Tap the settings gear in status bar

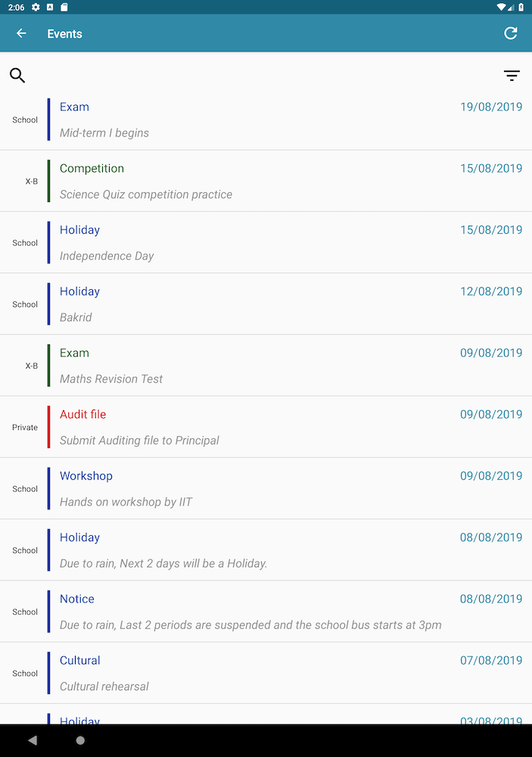click(x=36, y=7)
